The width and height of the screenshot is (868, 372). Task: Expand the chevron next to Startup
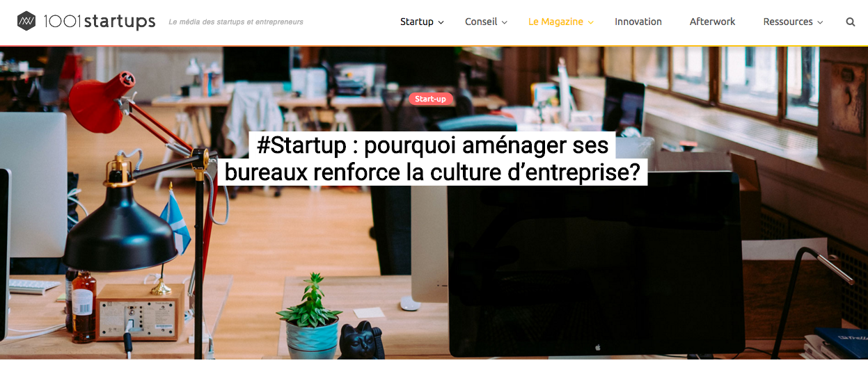pyautogui.click(x=441, y=22)
